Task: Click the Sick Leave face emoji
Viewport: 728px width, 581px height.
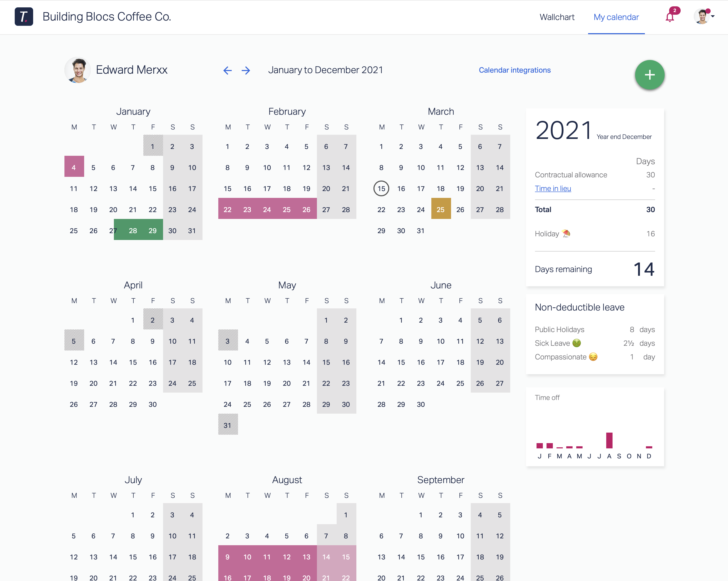Action: point(577,343)
